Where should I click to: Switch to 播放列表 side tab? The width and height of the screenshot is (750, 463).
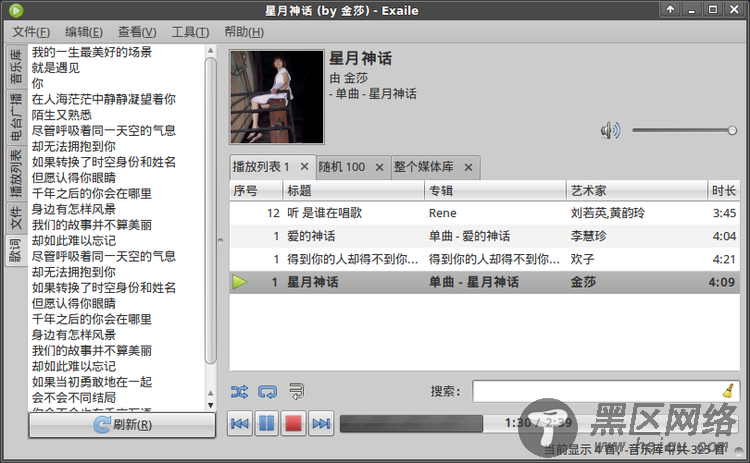point(16,173)
